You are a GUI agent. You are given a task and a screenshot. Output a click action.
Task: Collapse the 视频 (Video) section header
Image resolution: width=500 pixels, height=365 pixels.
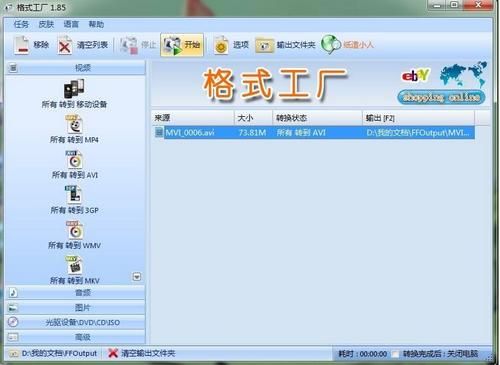75,68
